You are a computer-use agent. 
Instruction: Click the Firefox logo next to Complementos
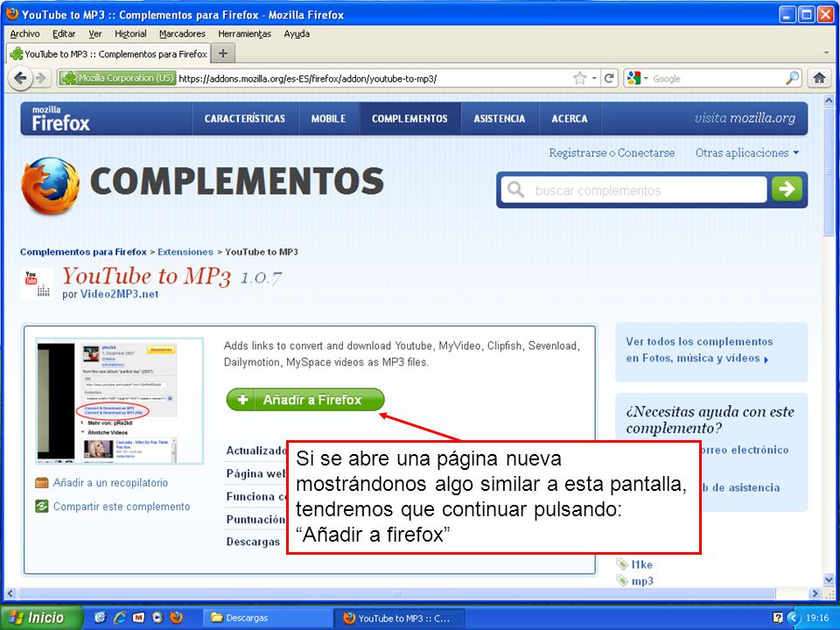51,185
